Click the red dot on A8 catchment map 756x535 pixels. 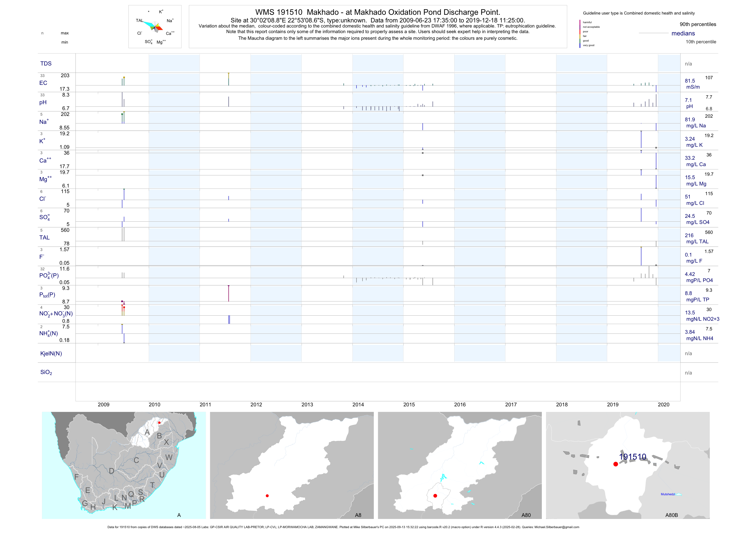[x=267, y=496]
